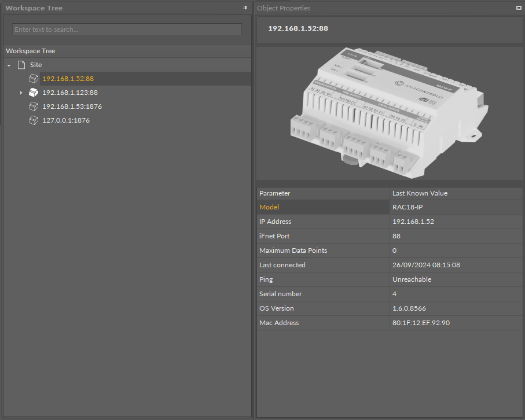
Task: Select the Model parameter row
Action: (323, 207)
